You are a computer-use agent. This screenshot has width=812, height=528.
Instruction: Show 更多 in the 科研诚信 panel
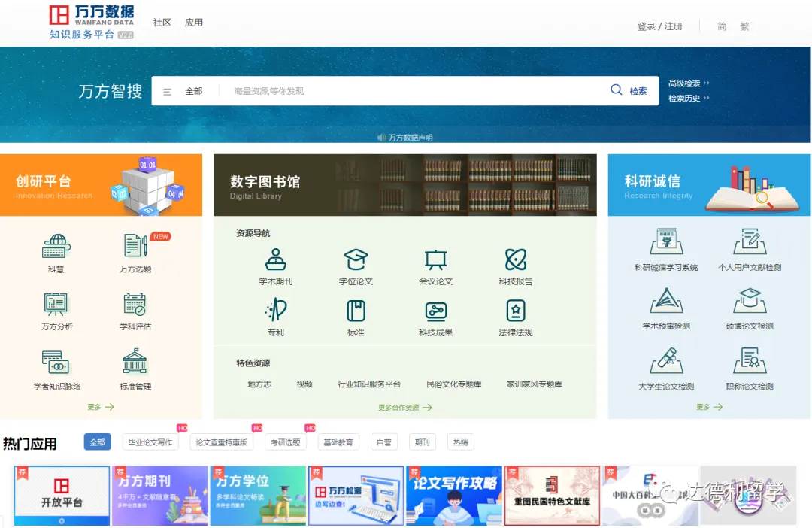pos(710,407)
